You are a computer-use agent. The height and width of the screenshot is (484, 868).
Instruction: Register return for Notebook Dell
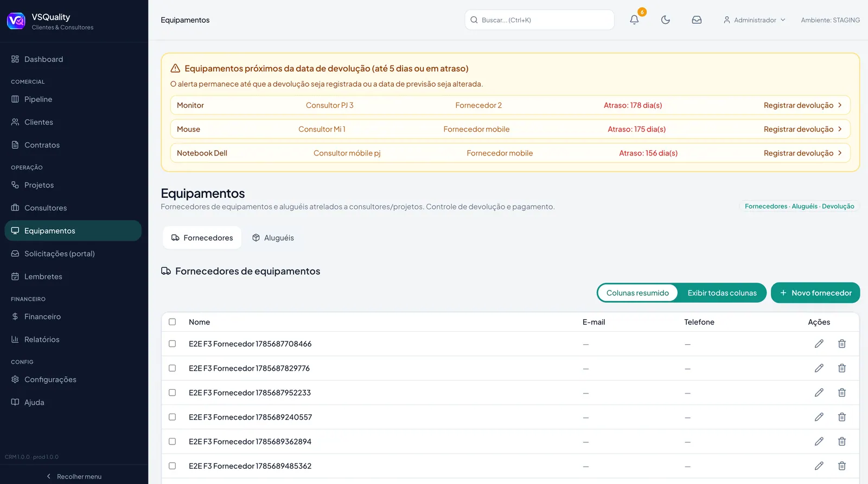[x=803, y=153]
